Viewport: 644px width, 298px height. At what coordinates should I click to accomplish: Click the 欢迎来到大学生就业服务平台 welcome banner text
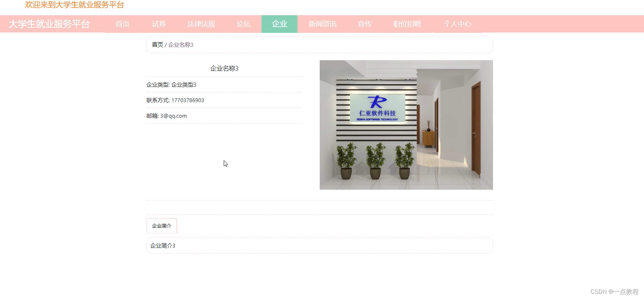(x=74, y=5)
